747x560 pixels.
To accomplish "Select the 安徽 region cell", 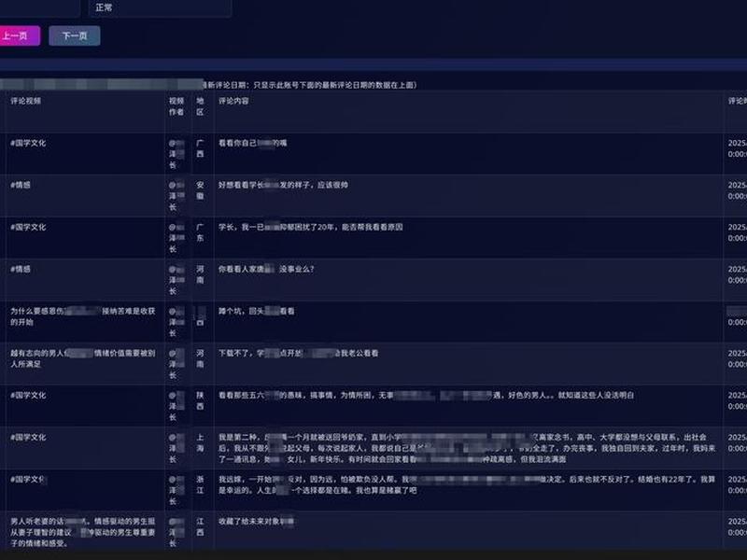I will (x=200, y=190).
